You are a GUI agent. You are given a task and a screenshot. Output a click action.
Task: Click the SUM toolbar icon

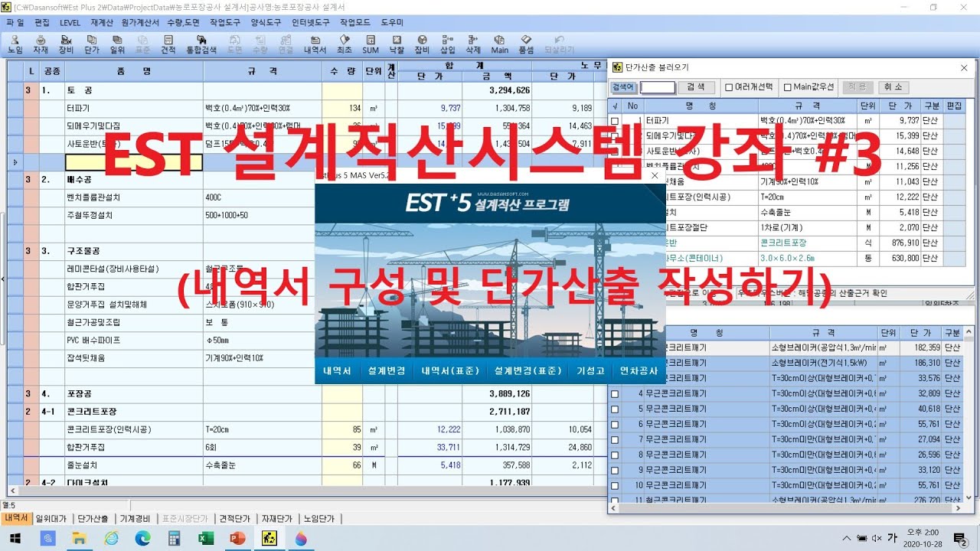[371, 44]
